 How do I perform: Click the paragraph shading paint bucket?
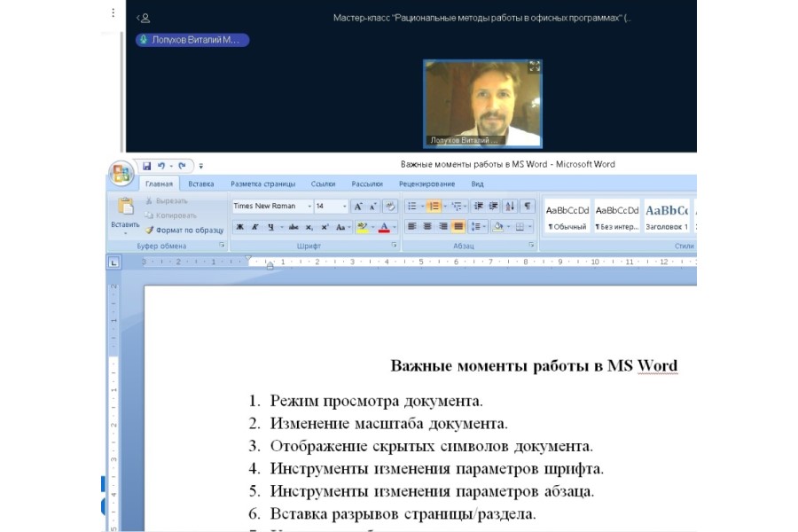click(497, 227)
